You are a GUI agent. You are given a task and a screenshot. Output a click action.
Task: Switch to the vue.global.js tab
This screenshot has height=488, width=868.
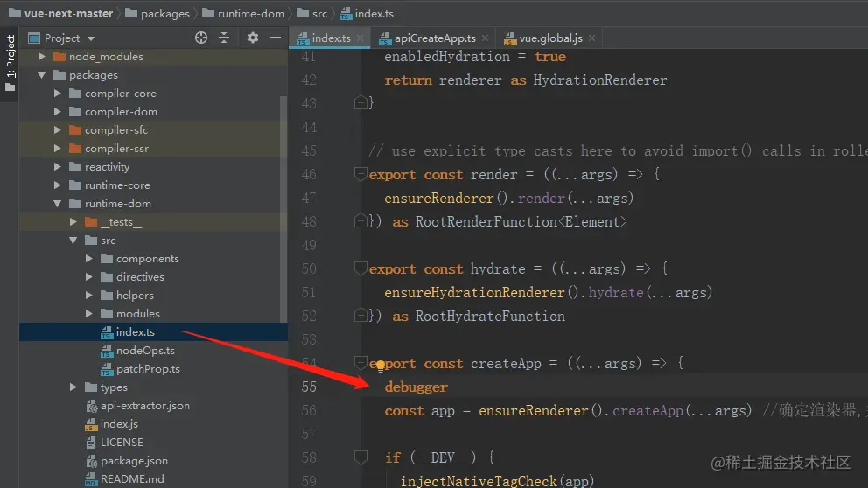coord(550,38)
